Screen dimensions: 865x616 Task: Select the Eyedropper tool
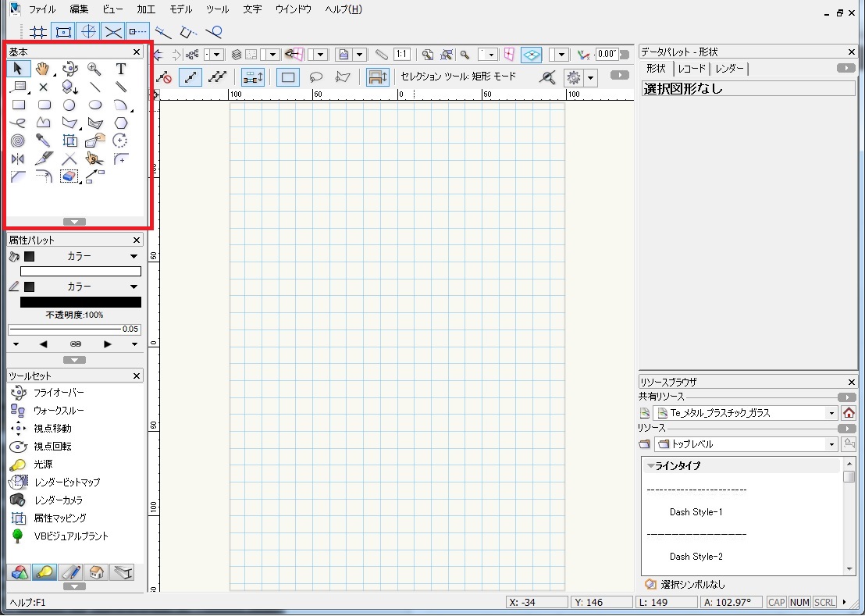[43, 141]
